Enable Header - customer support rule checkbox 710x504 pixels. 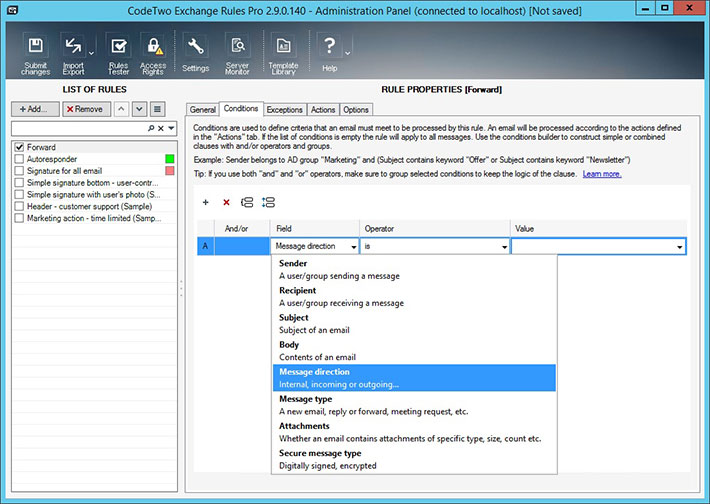(19, 206)
